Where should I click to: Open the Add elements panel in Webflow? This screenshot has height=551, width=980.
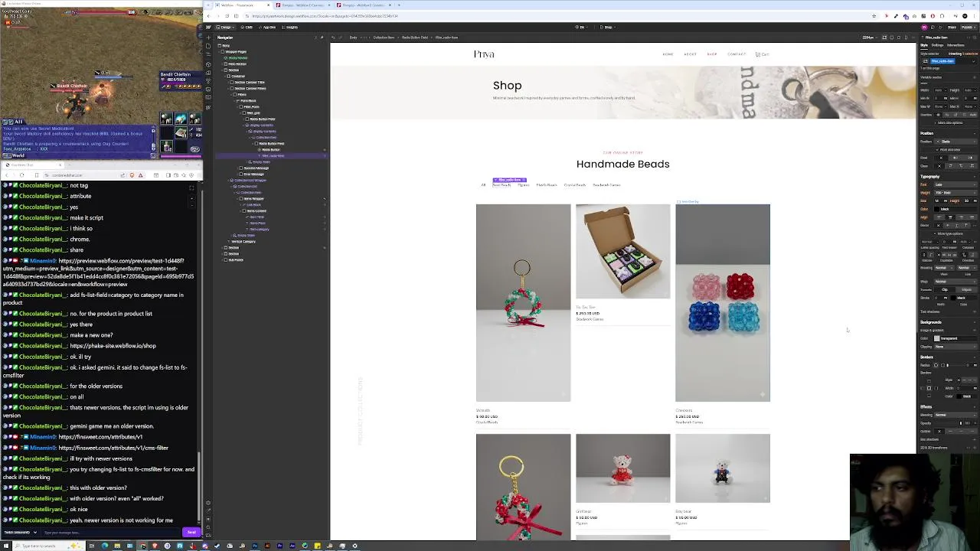tap(208, 37)
